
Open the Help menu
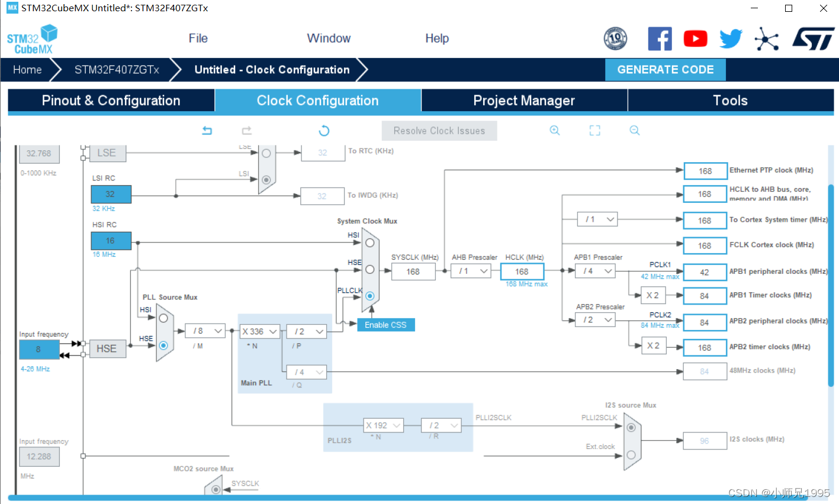[x=437, y=38]
